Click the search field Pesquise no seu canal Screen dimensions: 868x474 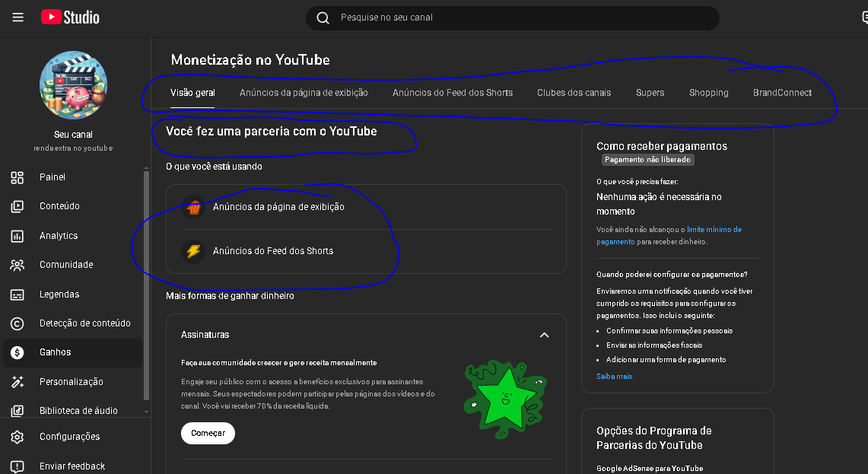click(517, 17)
